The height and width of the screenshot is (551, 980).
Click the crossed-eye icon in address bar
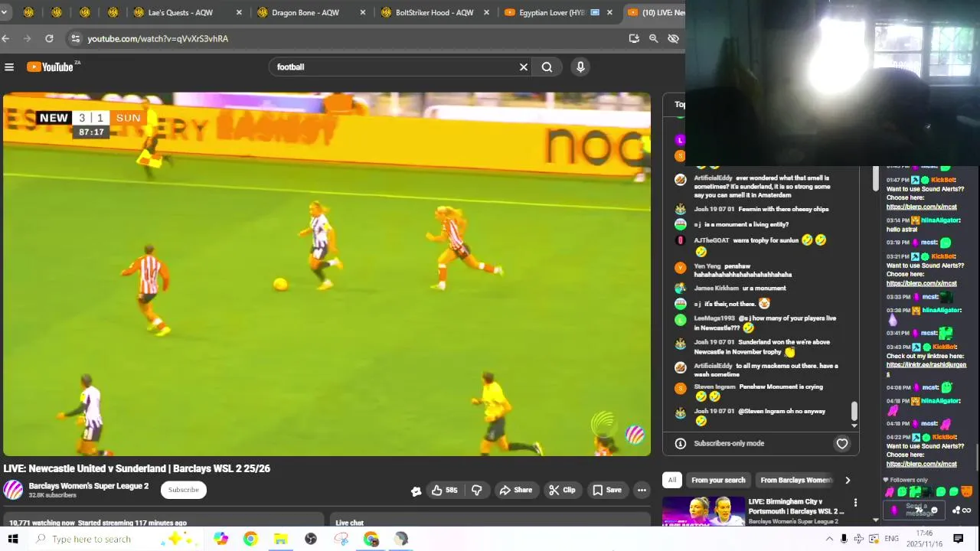click(x=673, y=38)
